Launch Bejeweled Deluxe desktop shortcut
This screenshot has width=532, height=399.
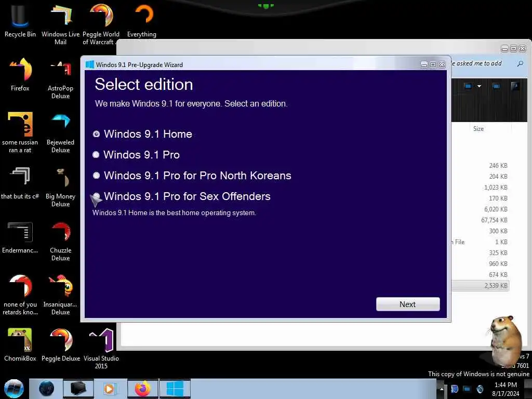coord(60,132)
